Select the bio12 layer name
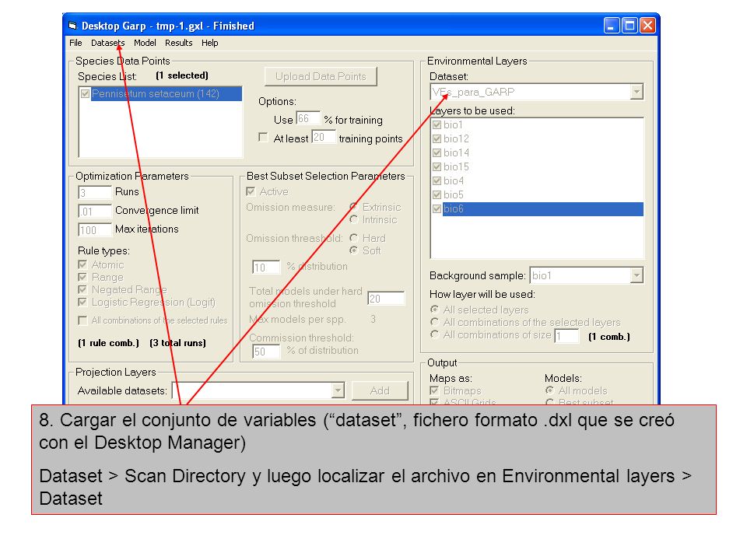The width and height of the screenshot is (747, 560). click(456, 138)
